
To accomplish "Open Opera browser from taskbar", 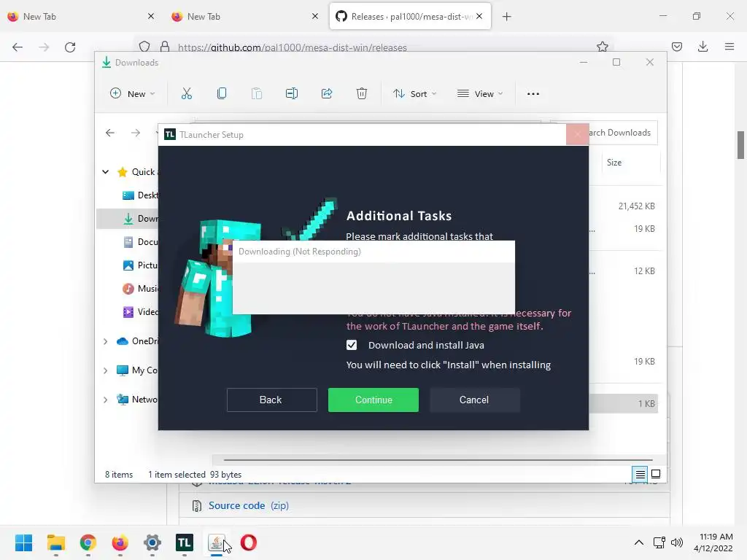I will point(249,542).
